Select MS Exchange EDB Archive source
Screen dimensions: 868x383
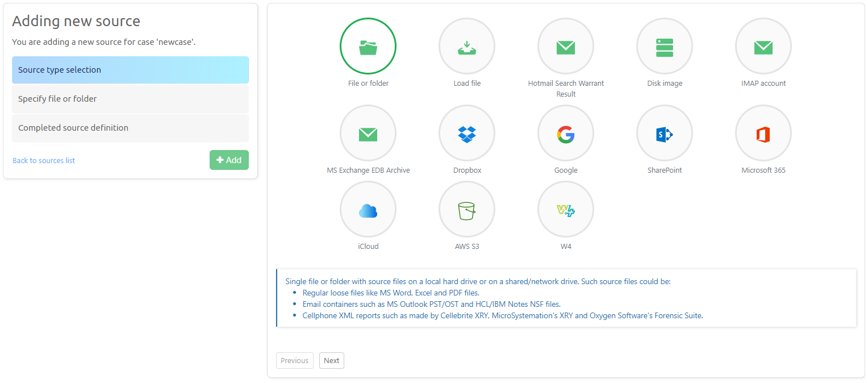point(368,133)
